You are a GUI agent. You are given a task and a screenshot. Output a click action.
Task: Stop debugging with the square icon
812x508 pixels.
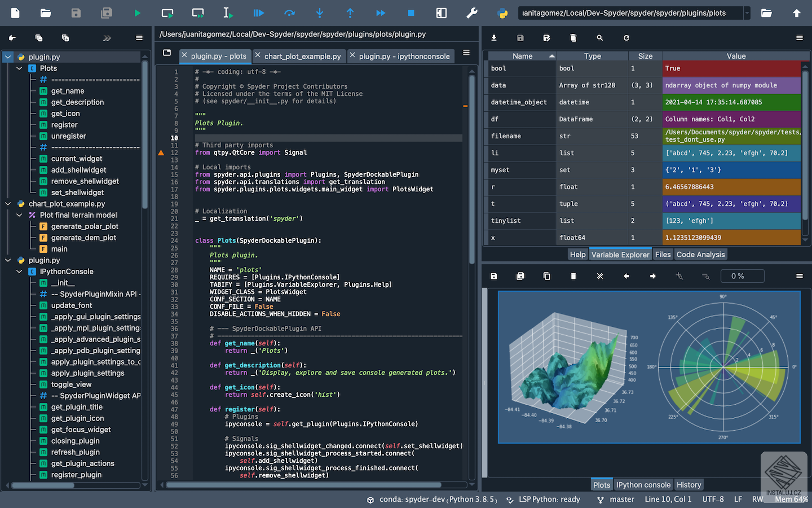411,13
